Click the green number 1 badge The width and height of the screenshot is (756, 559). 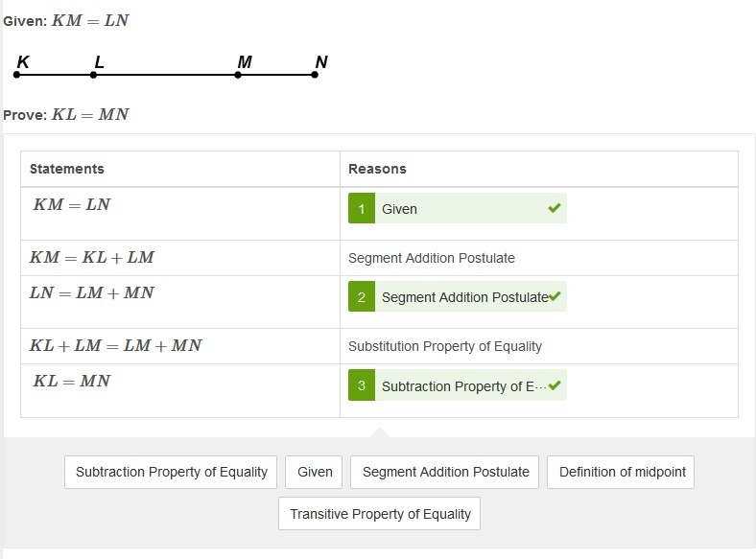pyautogui.click(x=361, y=208)
